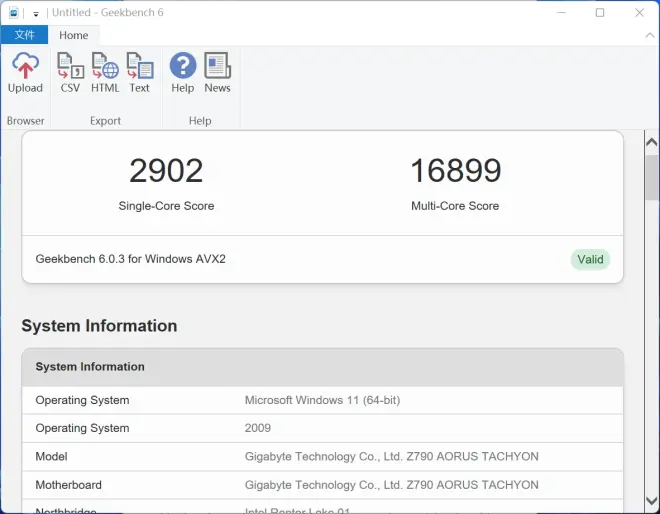
Task: Click the scrollbar down arrow
Action: [651, 505]
